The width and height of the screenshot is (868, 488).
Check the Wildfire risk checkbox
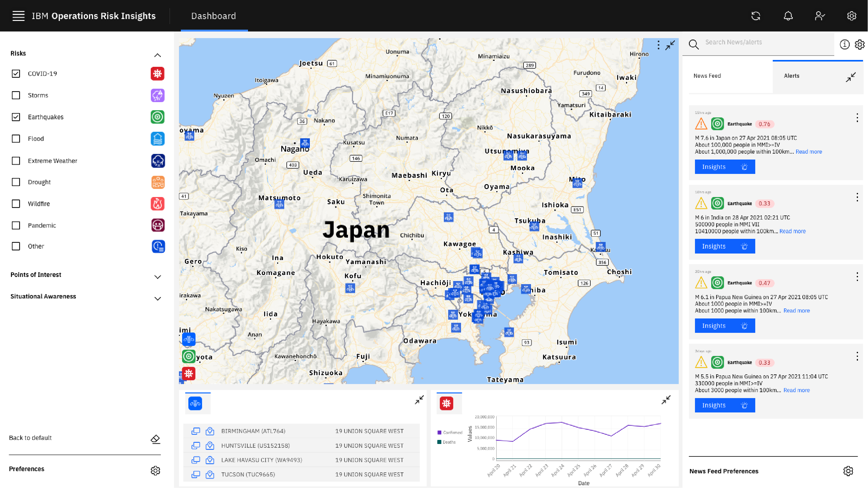click(16, 204)
